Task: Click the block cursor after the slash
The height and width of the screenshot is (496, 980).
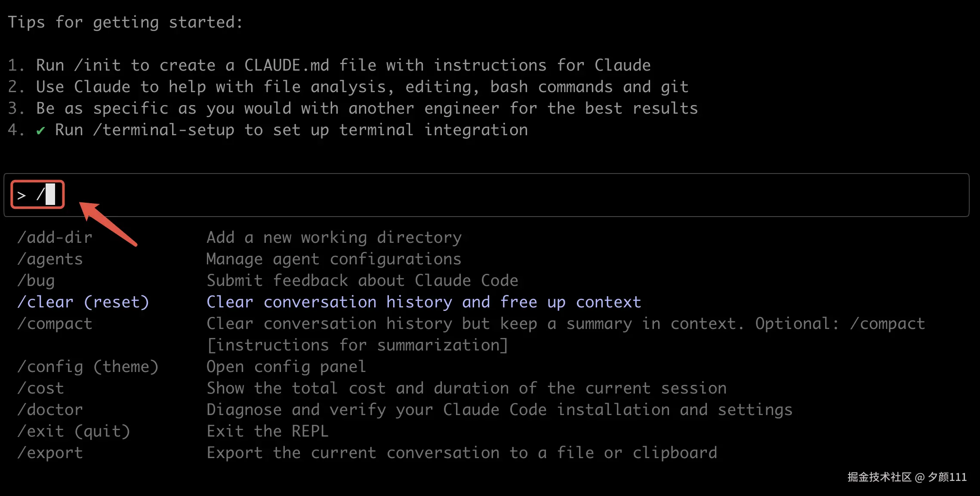Action: (x=50, y=194)
